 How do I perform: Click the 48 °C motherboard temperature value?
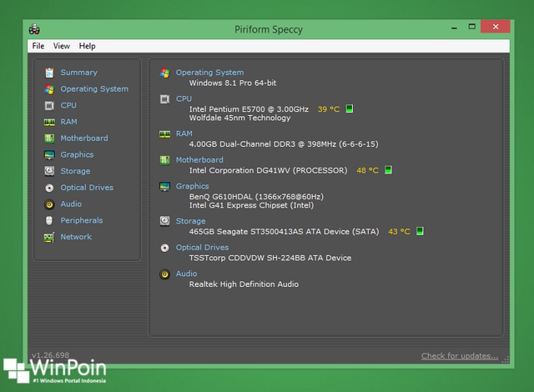point(367,170)
